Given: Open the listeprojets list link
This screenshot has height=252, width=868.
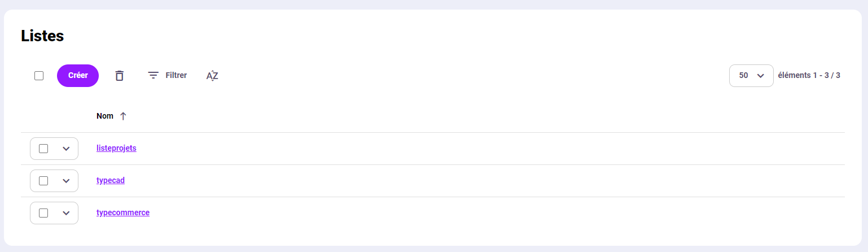Looking at the screenshot, I should [x=116, y=149].
